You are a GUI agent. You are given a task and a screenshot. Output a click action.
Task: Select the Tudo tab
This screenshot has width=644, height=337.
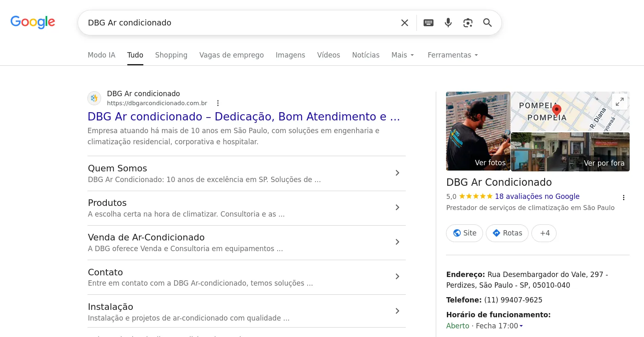(x=135, y=55)
